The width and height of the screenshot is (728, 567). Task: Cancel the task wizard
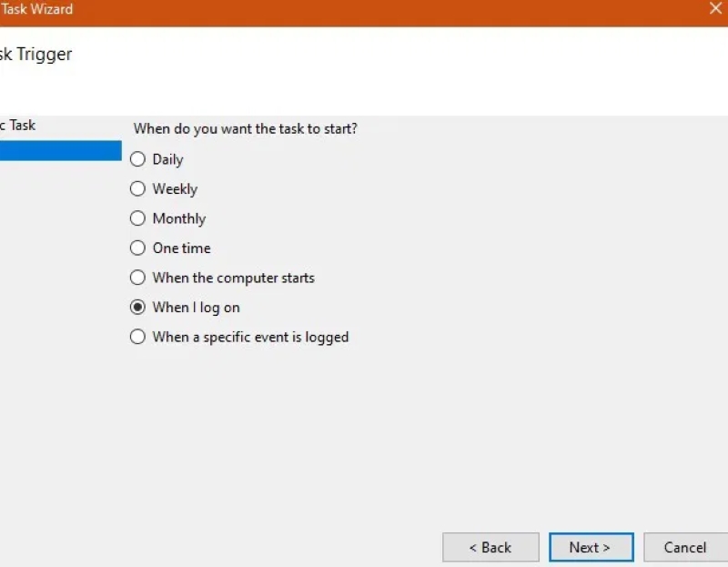click(684, 547)
